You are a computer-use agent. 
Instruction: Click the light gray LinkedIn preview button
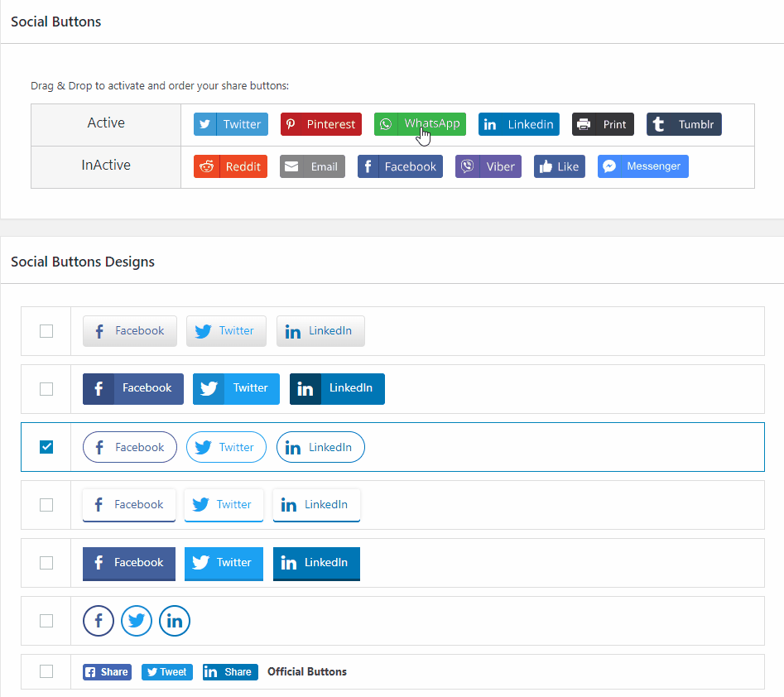(x=320, y=331)
